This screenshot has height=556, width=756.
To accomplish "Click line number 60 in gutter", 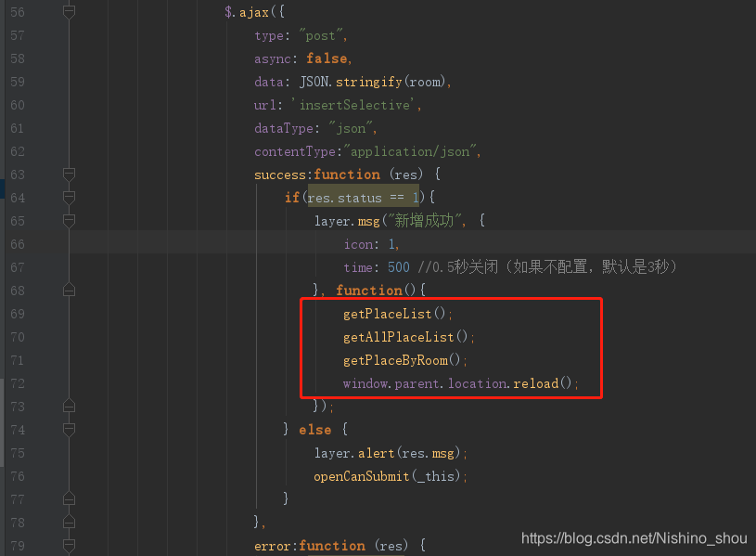I will [x=18, y=105].
